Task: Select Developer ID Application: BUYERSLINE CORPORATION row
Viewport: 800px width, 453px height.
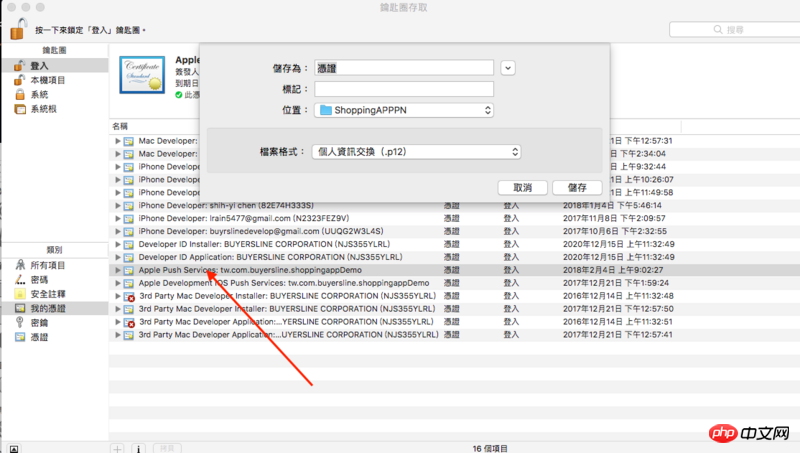Action: click(x=270, y=257)
